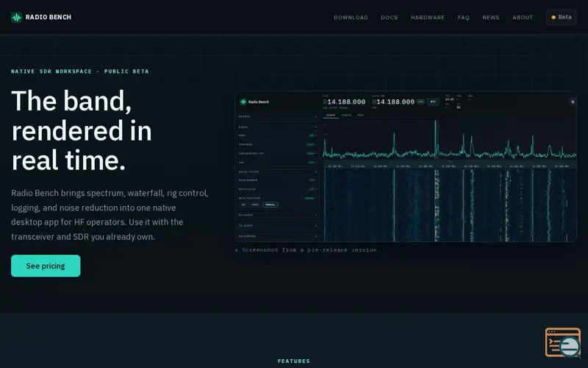Navigate to the FAQ page

pyautogui.click(x=464, y=17)
